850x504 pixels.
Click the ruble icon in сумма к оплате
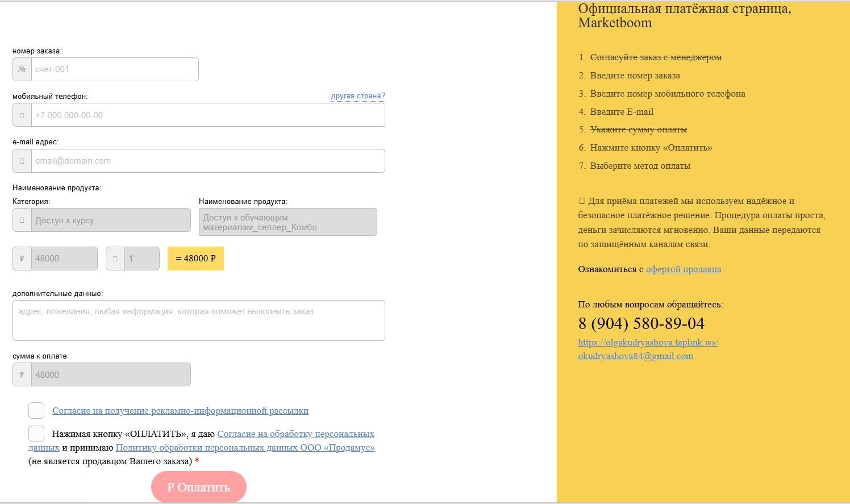pyautogui.click(x=22, y=375)
